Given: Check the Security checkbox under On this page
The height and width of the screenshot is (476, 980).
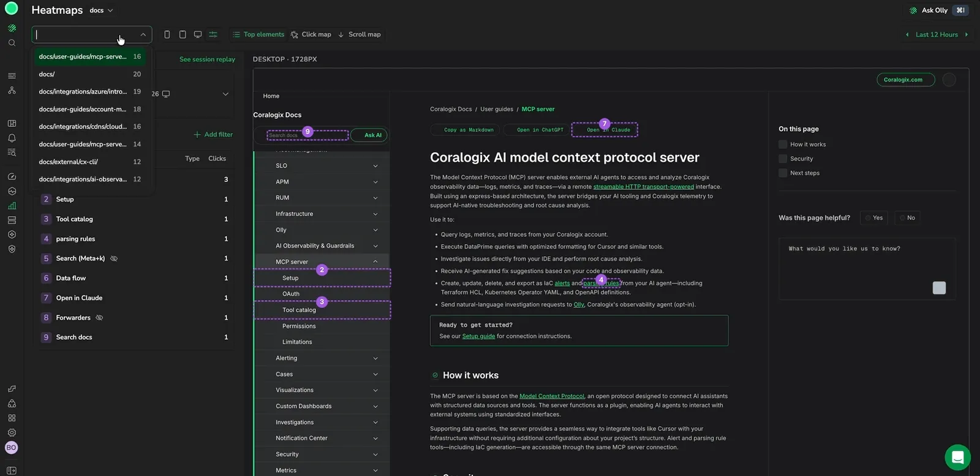Looking at the screenshot, I should click(x=783, y=159).
